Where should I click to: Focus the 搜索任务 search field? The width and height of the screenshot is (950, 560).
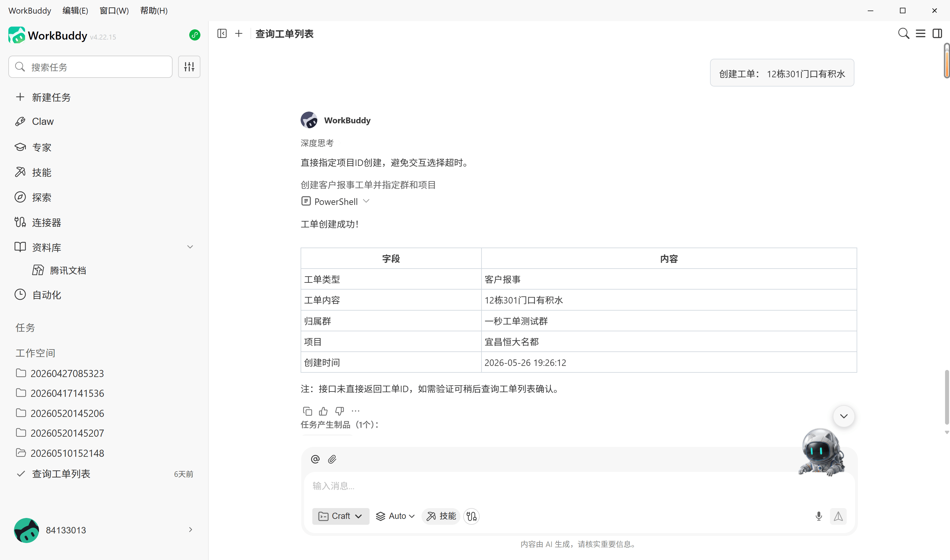90,67
